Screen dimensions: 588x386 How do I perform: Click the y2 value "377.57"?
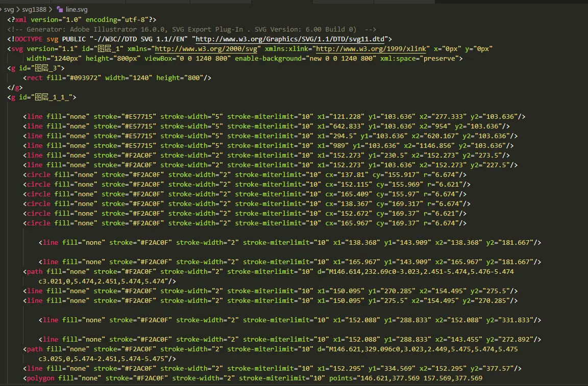click(x=498, y=369)
